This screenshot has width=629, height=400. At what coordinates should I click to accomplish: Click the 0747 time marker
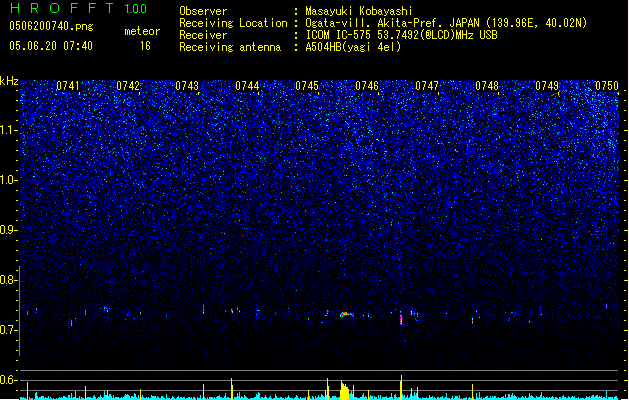pyautogui.click(x=427, y=85)
